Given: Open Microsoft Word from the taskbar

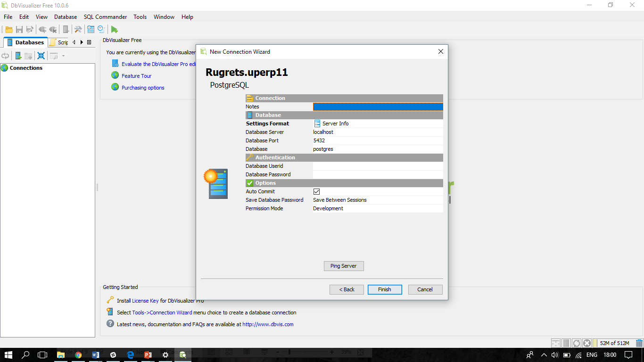Looking at the screenshot, I should click(x=96, y=354).
